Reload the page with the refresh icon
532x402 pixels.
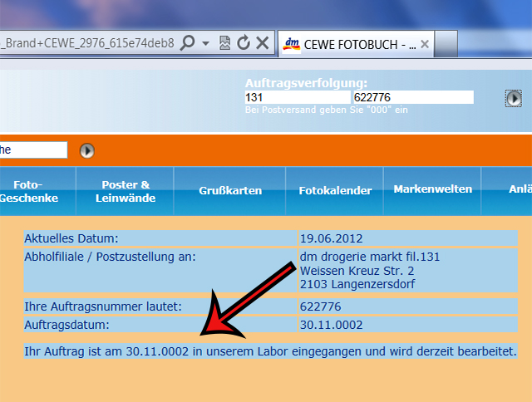point(244,42)
